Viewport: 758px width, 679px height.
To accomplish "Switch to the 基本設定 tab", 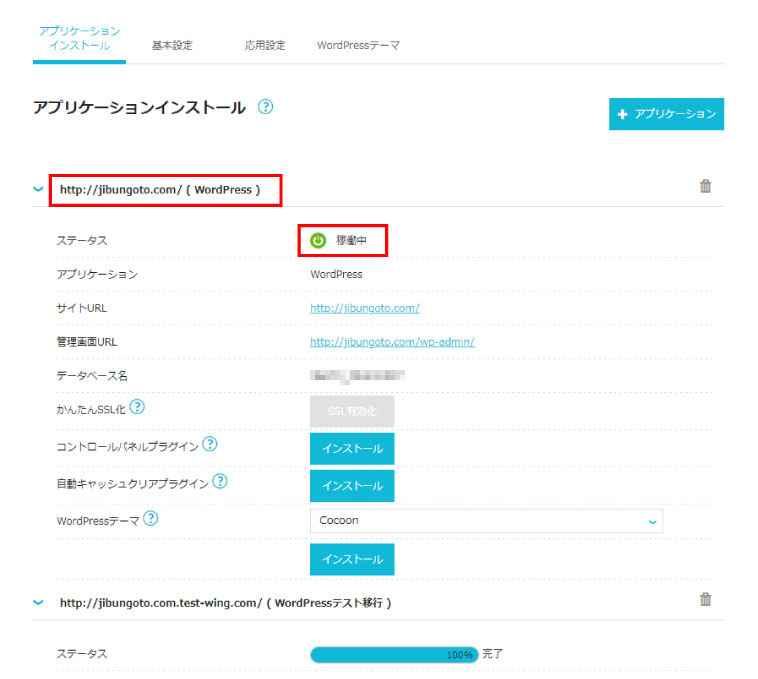I will point(172,45).
